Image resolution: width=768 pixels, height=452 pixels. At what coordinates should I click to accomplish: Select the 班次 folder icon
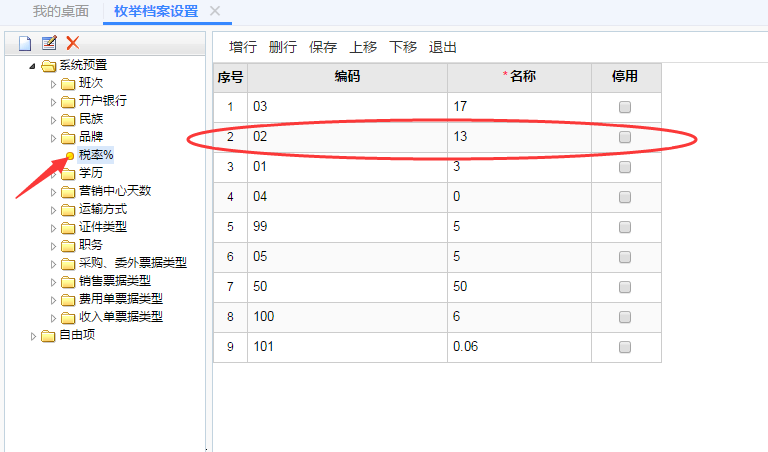67,83
